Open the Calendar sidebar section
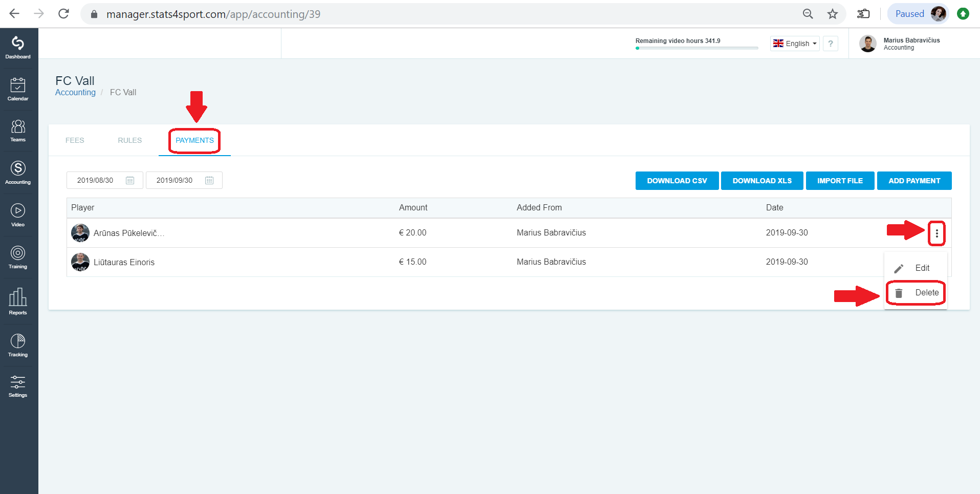The width and height of the screenshot is (980, 494). [x=18, y=90]
